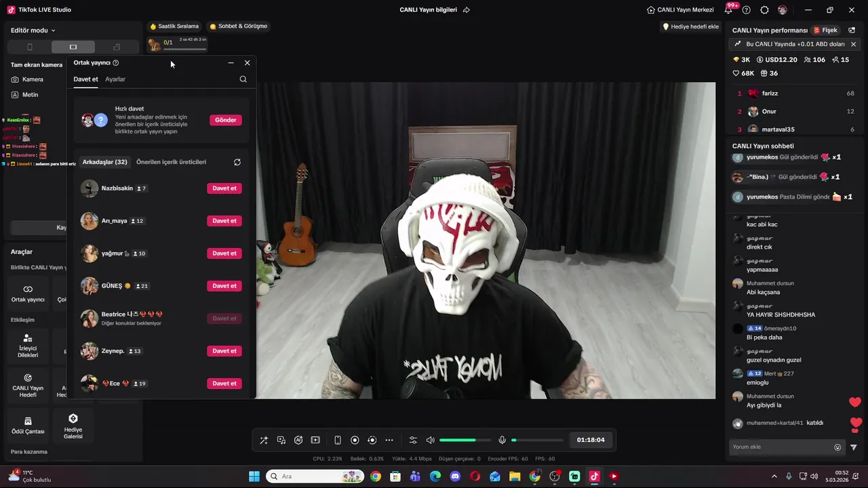Mute the microphone icon
The width and height of the screenshot is (868, 488).
[x=502, y=440]
